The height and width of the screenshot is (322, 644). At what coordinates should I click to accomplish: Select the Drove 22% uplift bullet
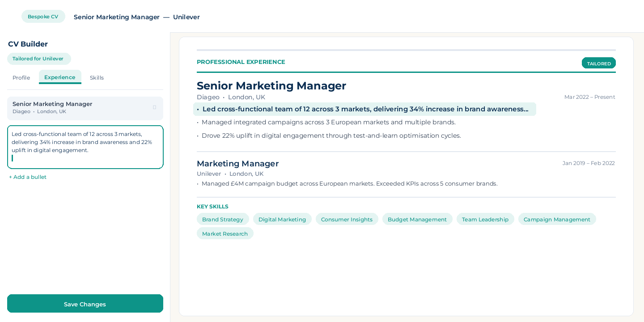(x=331, y=136)
